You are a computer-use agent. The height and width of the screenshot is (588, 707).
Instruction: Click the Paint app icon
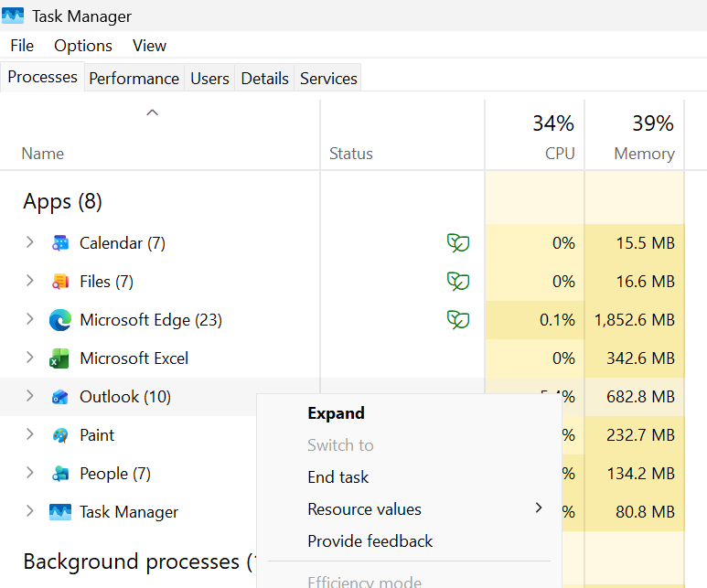[60, 435]
